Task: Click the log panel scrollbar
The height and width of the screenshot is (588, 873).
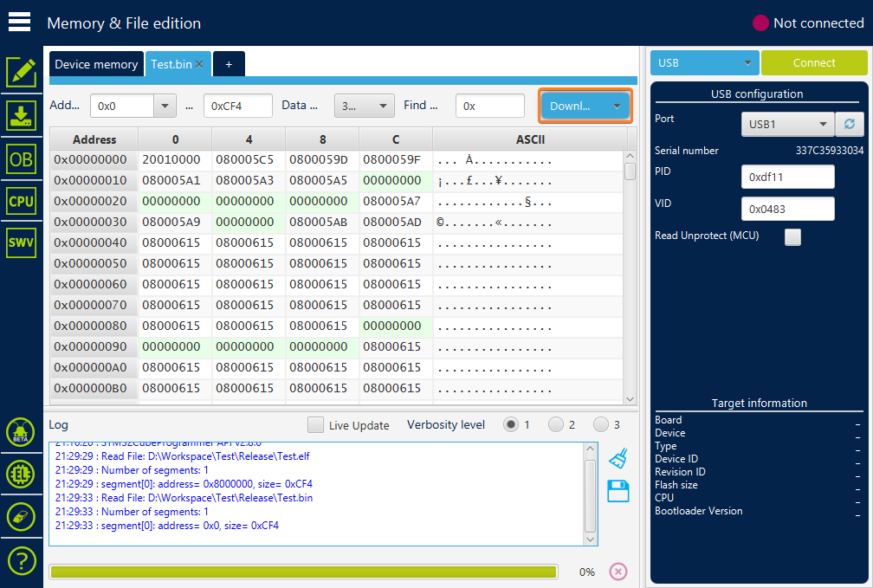Action: (590, 495)
